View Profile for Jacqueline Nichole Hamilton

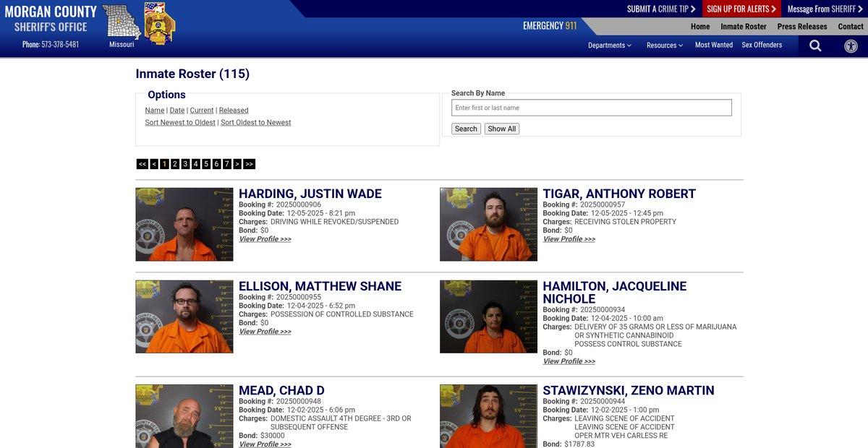[x=569, y=361]
